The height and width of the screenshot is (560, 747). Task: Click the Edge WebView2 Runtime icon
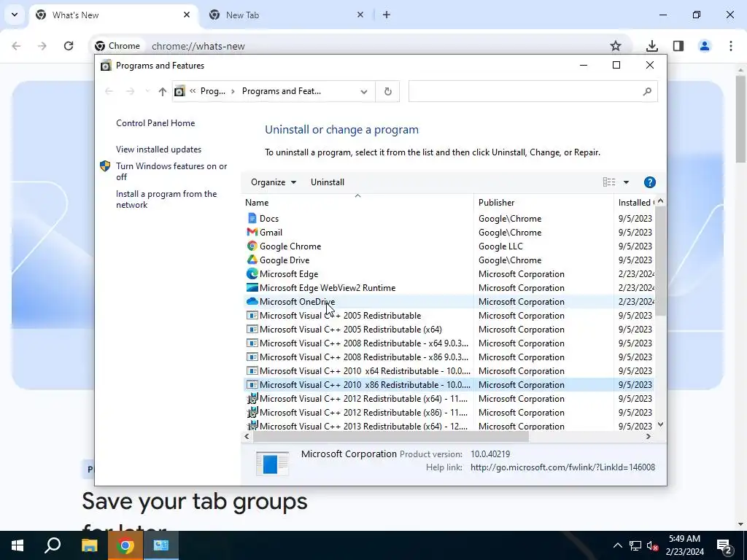252,287
